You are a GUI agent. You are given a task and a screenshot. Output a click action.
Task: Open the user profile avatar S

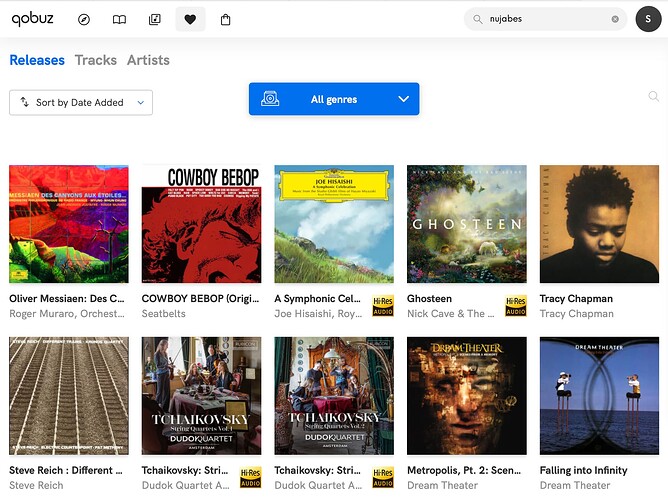(648, 19)
